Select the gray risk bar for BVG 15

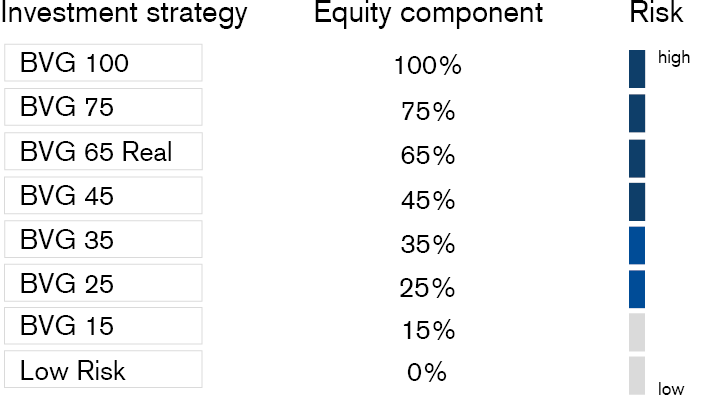click(637, 331)
